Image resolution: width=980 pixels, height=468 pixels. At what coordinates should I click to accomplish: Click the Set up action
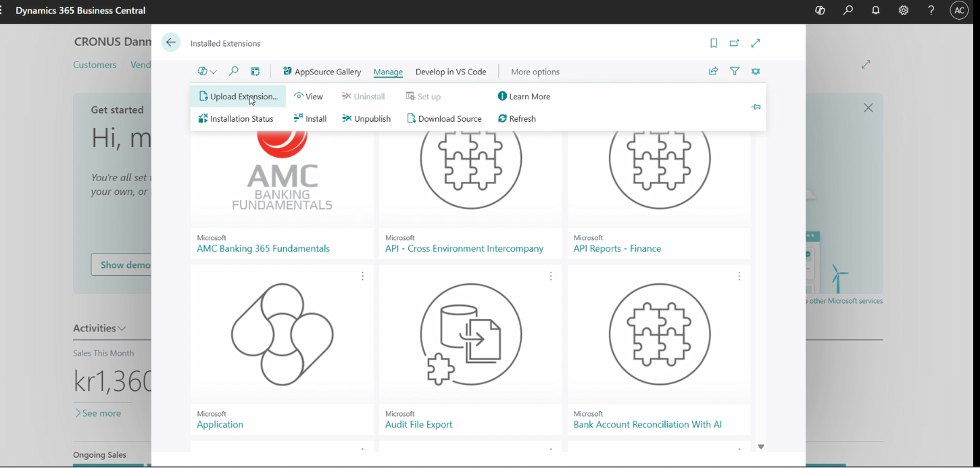coord(423,97)
